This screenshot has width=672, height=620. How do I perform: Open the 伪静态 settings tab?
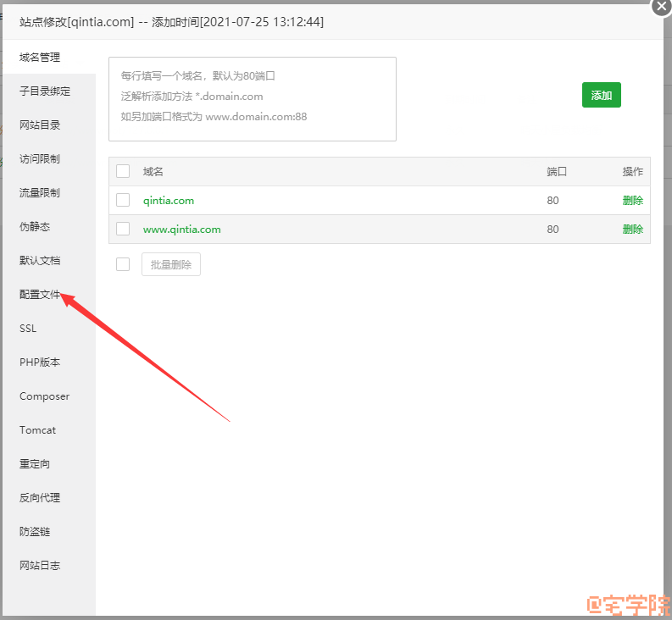tap(35, 227)
